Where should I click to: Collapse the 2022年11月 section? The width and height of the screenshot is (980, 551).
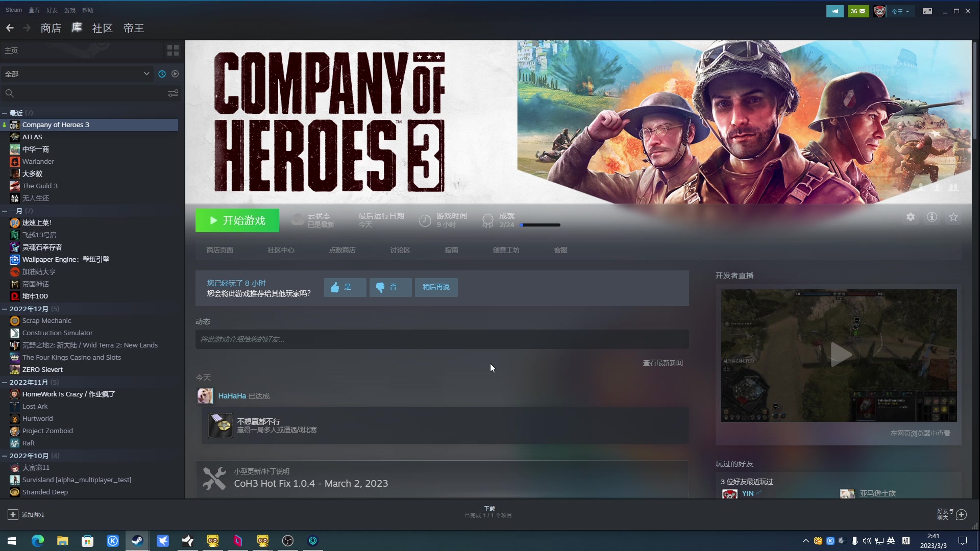[x=5, y=382]
